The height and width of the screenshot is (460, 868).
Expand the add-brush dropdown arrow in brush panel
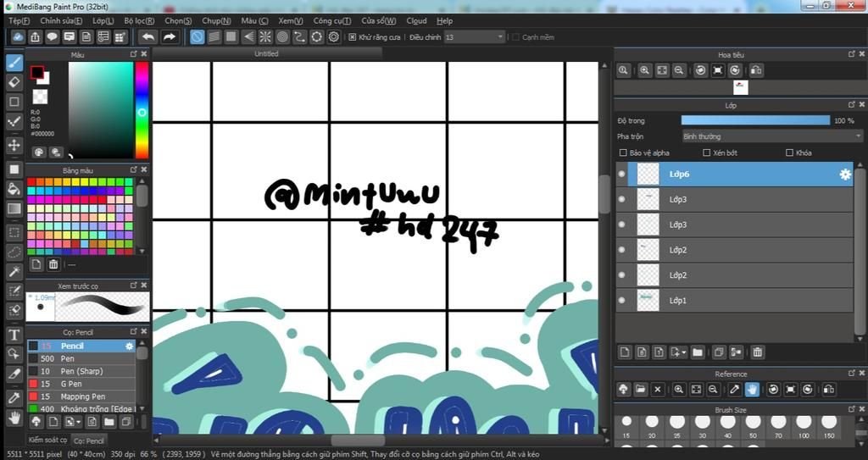[79, 422]
